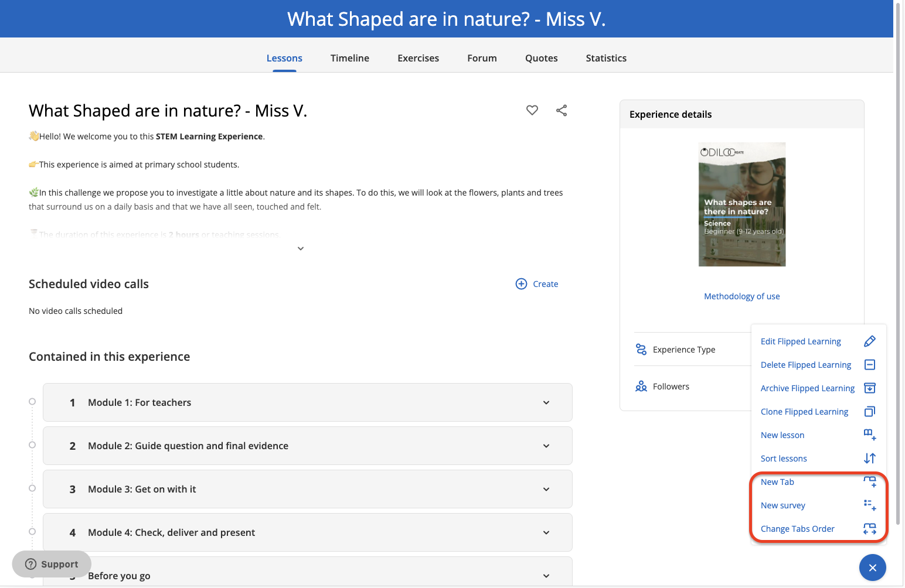Image resolution: width=905 pixels, height=588 pixels.
Task: Click the question mark icon in the Support button
Action: [30, 564]
